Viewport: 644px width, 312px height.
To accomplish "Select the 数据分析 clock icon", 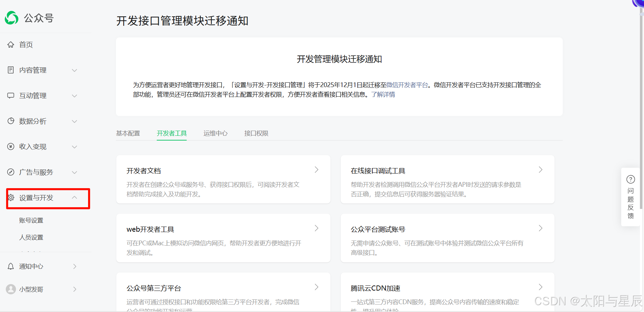I will pos(11,121).
